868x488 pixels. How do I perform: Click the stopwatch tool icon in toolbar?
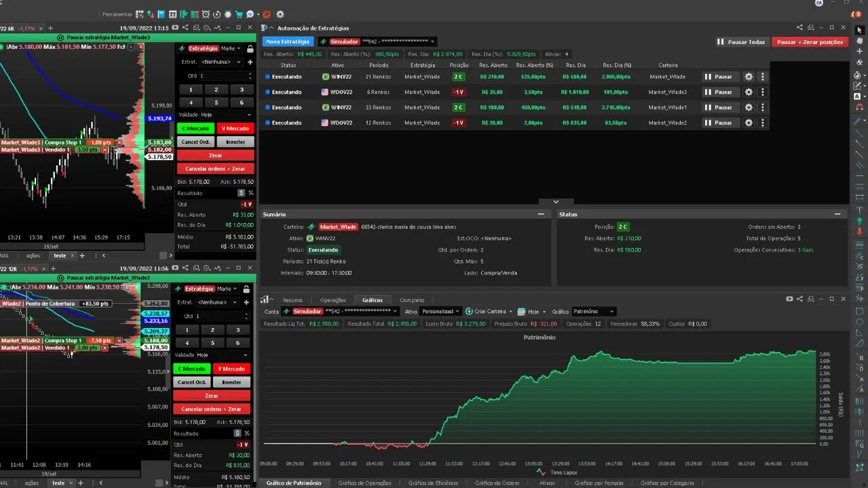click(228, 14)
